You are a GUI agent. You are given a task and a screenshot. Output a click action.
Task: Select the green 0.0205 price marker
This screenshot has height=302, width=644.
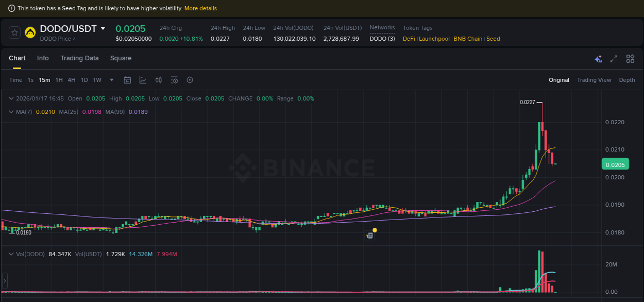pos(615,164)
